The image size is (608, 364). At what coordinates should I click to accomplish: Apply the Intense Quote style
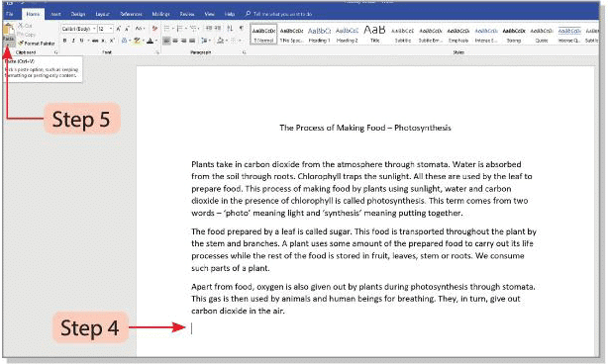569,34
